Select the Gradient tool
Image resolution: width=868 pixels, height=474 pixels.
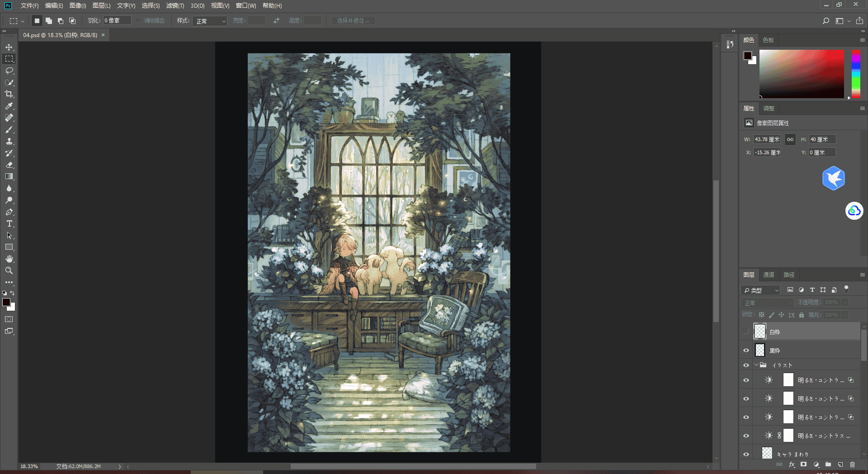(9, 176)
